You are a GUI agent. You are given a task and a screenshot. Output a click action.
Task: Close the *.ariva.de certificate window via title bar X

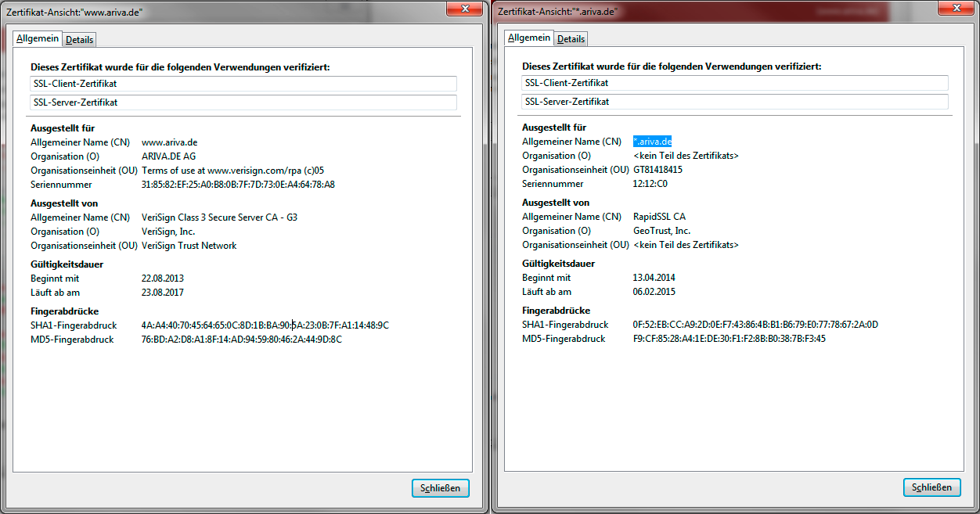click(x=956, y=8)
